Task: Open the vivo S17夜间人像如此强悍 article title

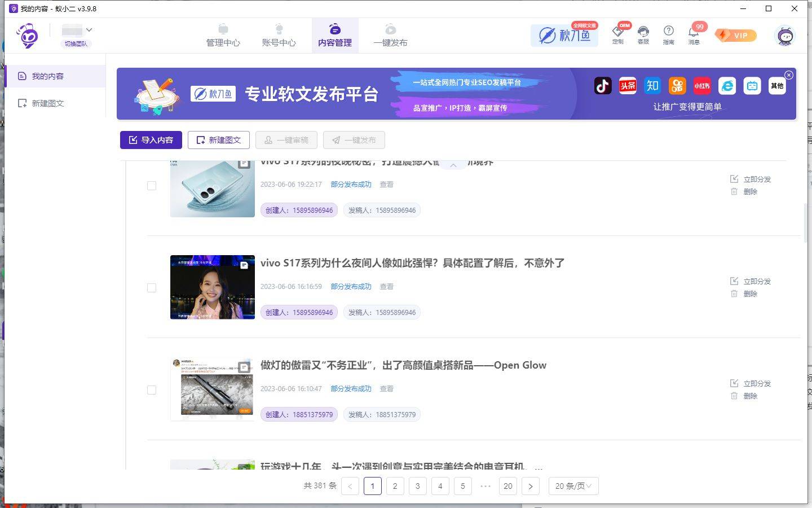Action: [412, 263]
